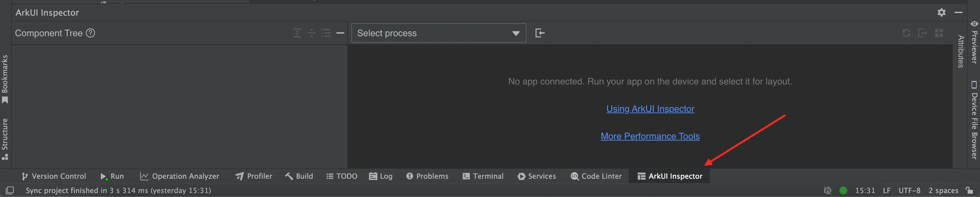Toggle tool window bars icon in status bar
Image resolution: width=980 pixels, height=197 pixels.
(x=10, y=190)
